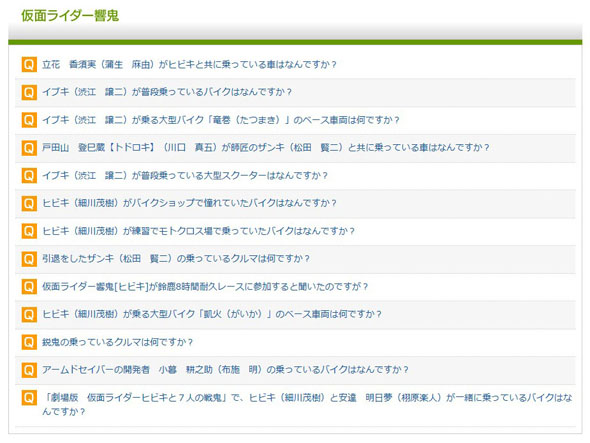Open question about トドロキ and ザンキ's car

(266, 148)
